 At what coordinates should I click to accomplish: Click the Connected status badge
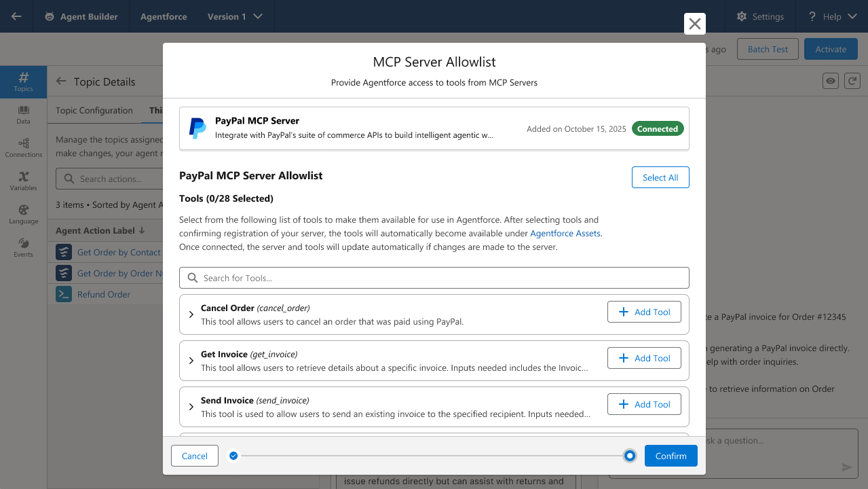657,128
